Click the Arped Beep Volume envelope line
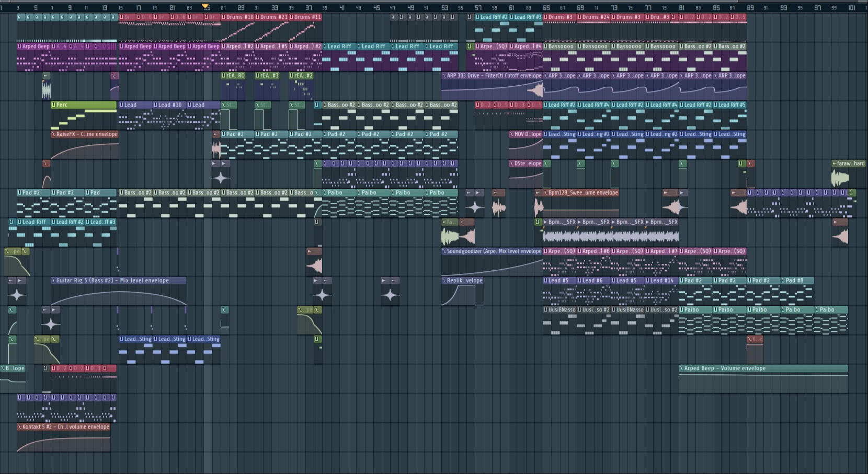 763,375
